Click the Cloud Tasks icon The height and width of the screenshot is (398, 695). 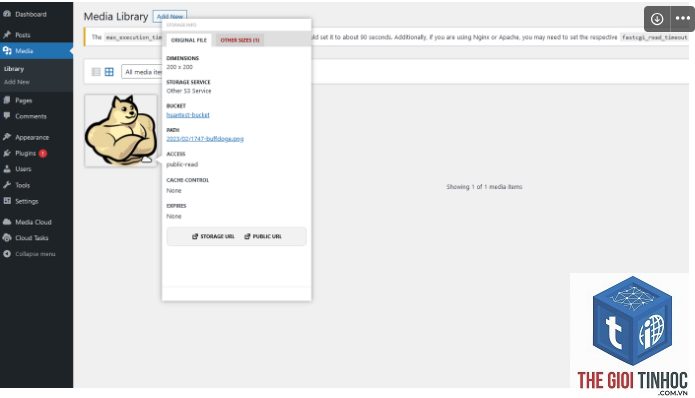7,238
